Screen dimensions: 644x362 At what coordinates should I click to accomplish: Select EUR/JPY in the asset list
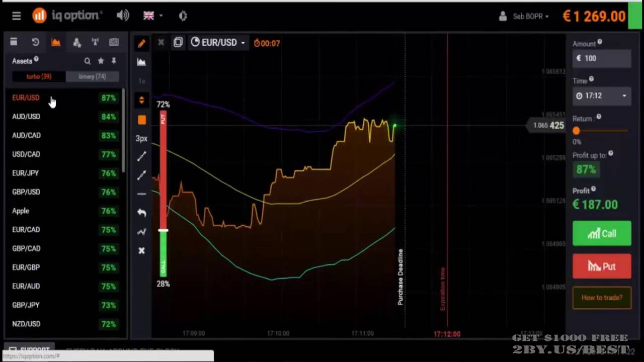point(64,173)
